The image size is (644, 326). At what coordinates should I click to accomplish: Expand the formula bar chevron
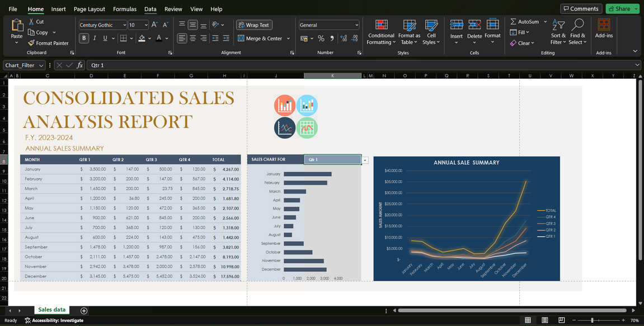coord(637,65)
